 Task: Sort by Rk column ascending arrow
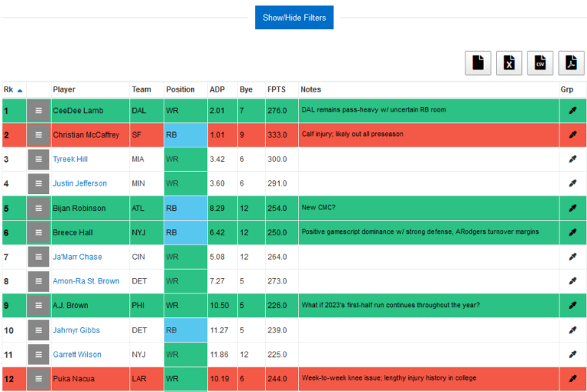(x=20, y=90)
